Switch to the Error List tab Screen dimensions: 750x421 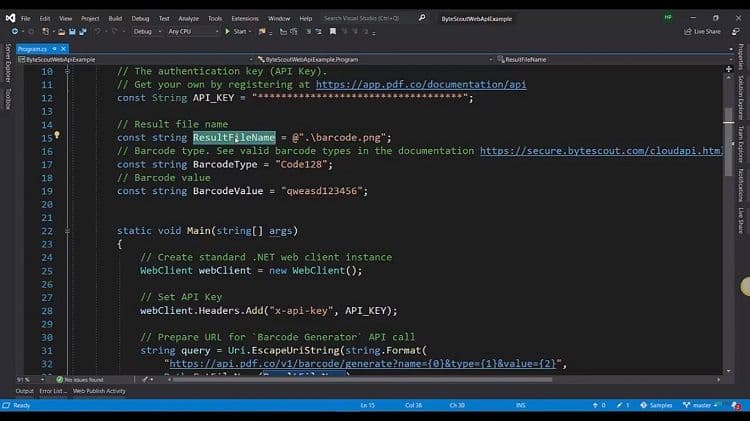point(51,391)
